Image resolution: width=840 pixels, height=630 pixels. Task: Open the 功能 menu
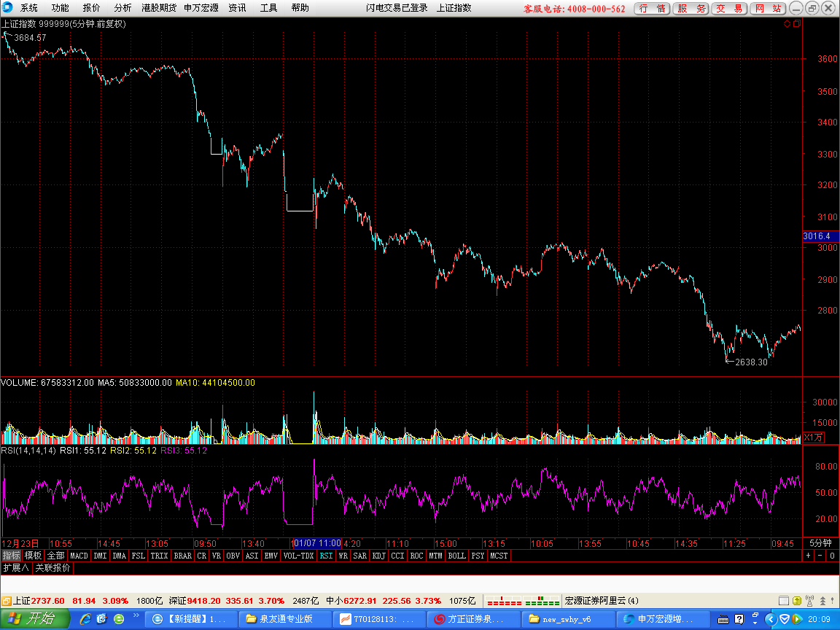click(60, 8)
